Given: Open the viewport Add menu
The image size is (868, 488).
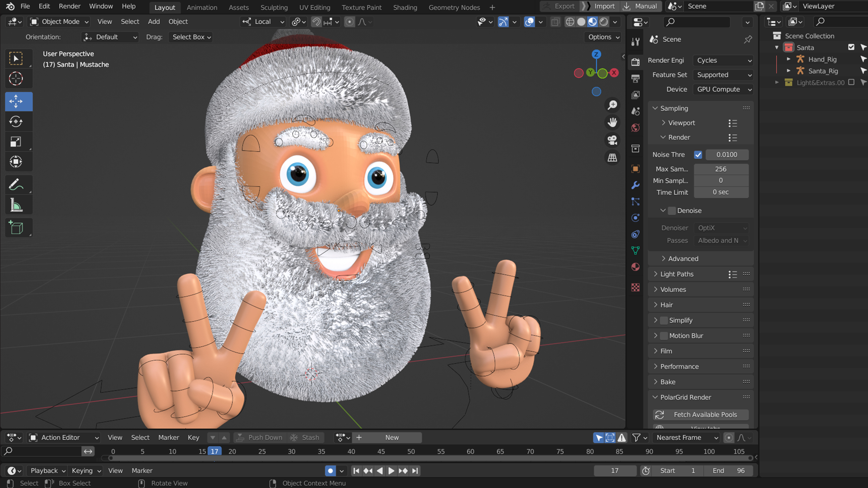Looking at the screenshot, I should point(154,22).
